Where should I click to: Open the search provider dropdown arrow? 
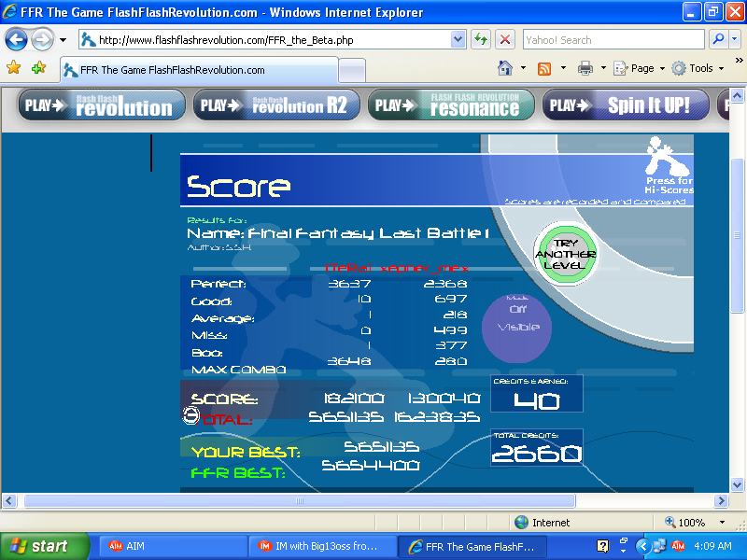click(735, 40)
